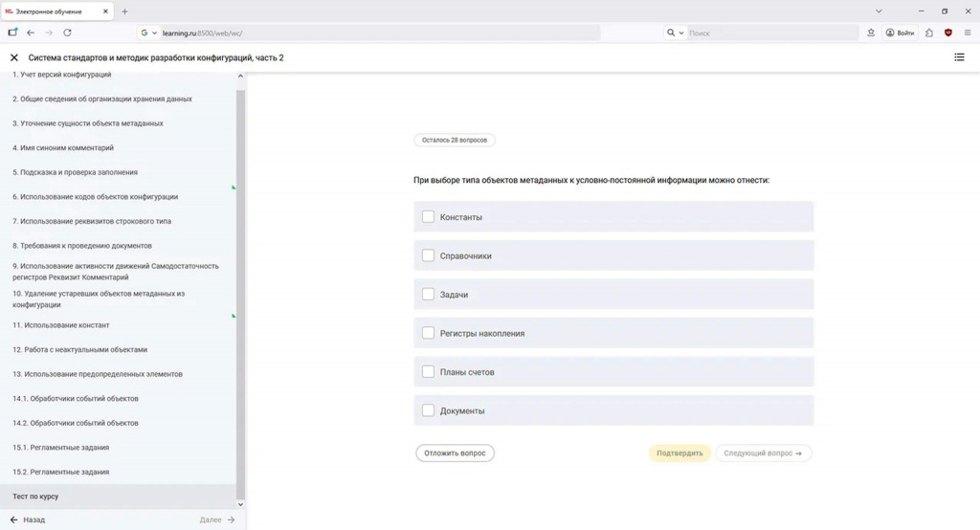The image size is (980, 530).
Task: Check the Константы checkbox
Action: click(428, 217)
